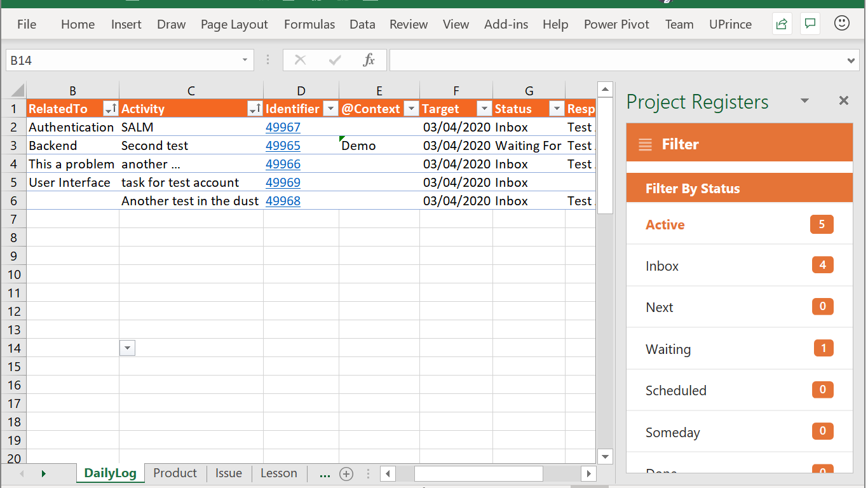Switch to the Product sheet tab

coord(175,473)
